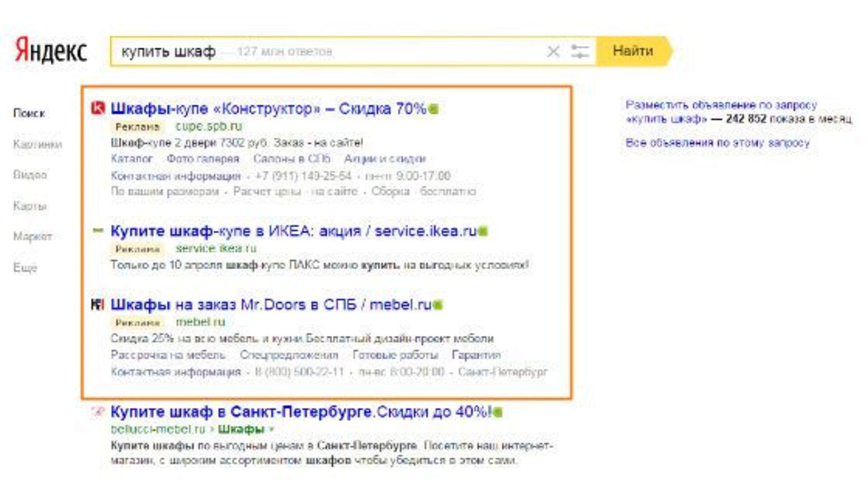This screenshot has height=488, width=868.
Task: Open Разместить объявление по запросу link
Action: pos(722,105)
